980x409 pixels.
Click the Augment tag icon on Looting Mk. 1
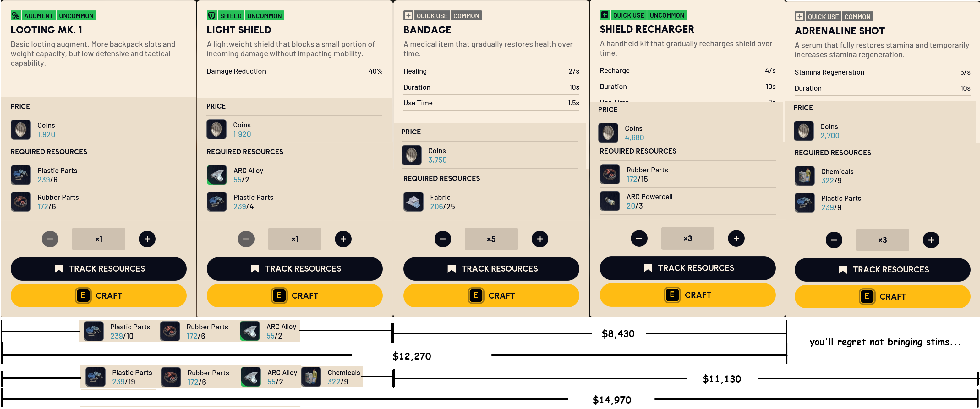16,16
